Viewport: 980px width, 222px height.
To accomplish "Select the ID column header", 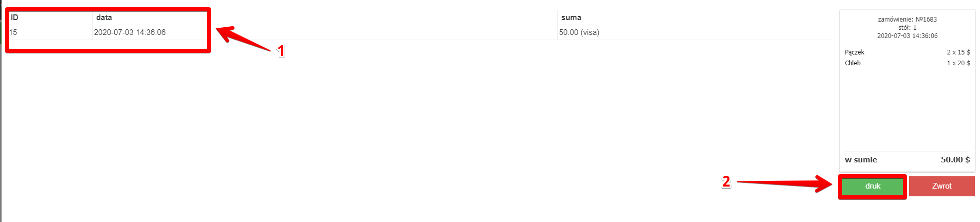I will tap(15, 17).
